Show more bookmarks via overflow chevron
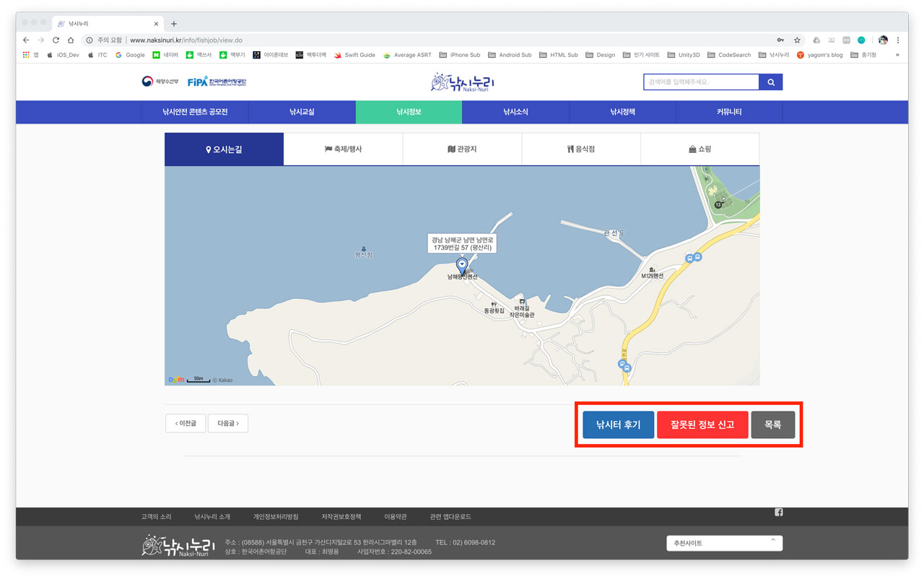Screen dimensions: 924x579 pyautogui.click(x=897, y=55)
